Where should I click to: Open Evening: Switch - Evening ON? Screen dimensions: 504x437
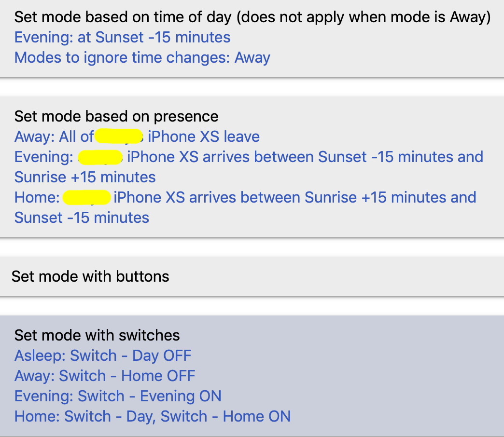pyautogui.click(x=118, y=396)
